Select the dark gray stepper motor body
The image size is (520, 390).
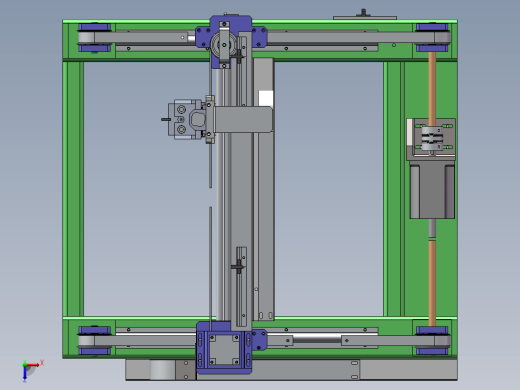coord(432,190)
